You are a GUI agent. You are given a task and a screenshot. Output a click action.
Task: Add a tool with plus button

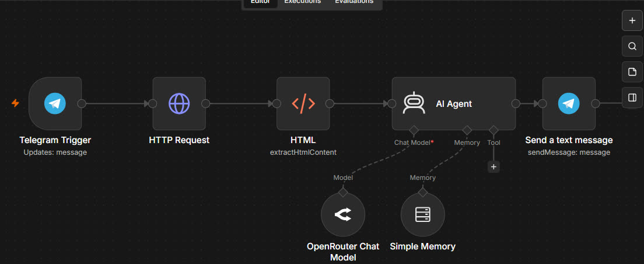pyautogui.click(x=494, y=167)
